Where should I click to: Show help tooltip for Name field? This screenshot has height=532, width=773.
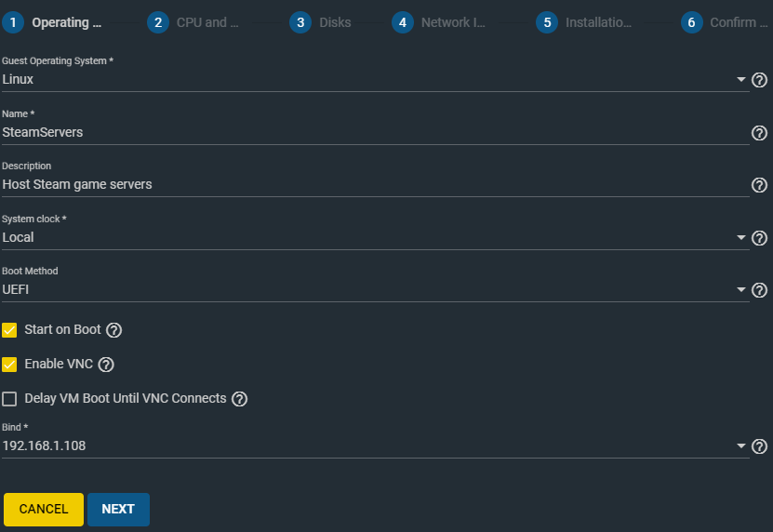759,133
